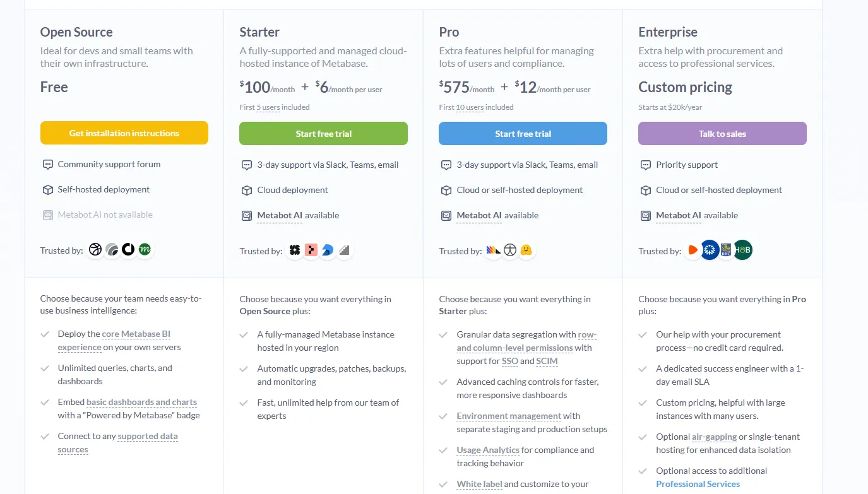
Task: Click chat icon beside Community support forum
Action: (47, 165)
